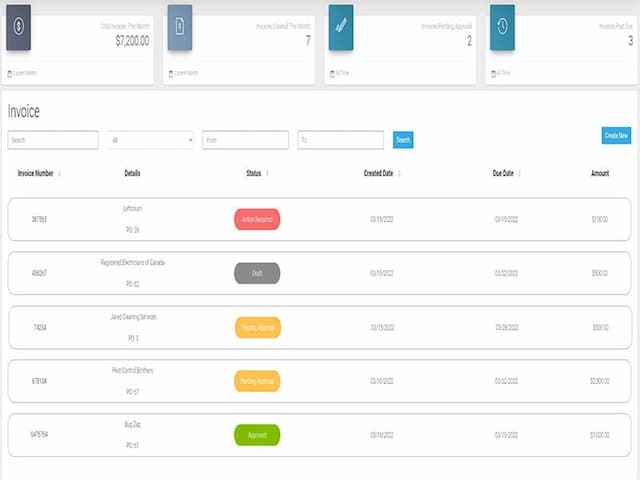Click the Create New button
Screen dimensions: 640x480
pyautogui.click(x=616, y=135)
